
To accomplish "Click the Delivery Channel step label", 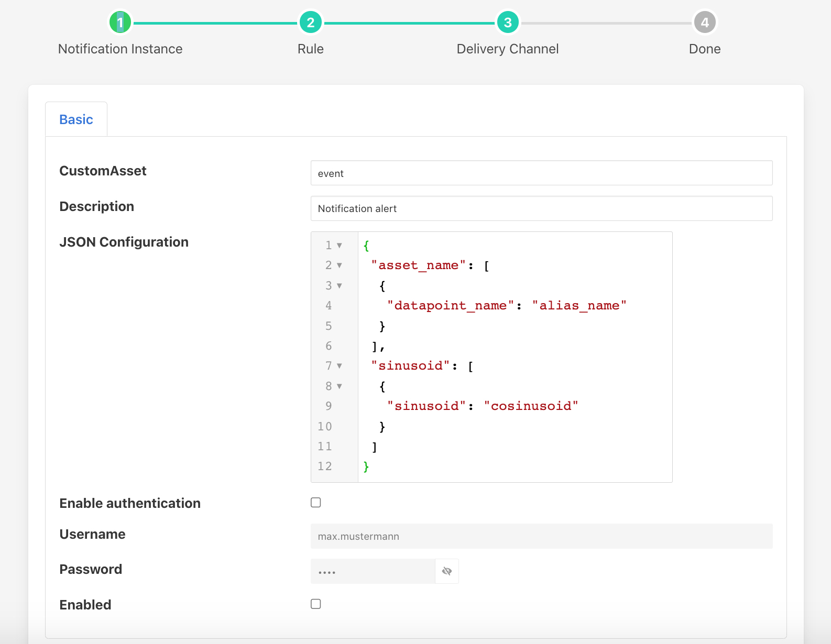I will point(508,49).
